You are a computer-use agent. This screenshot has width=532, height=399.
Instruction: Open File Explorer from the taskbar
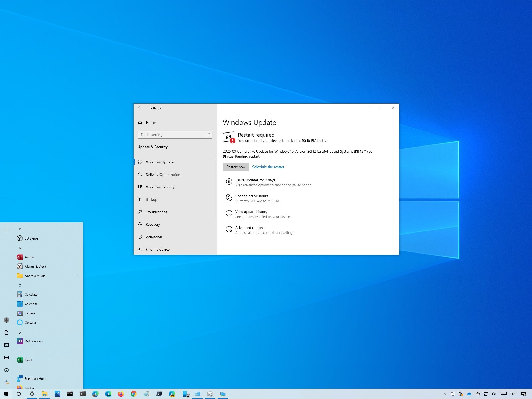click(44, 394)
